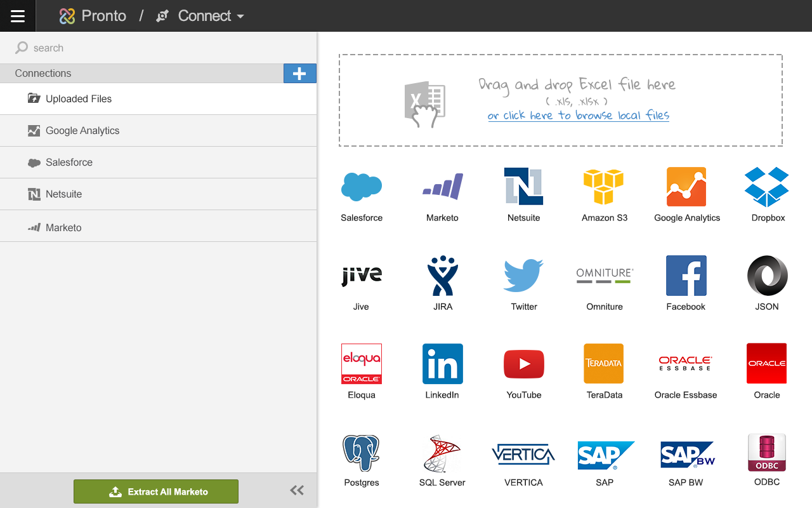Choose the Netsuite connector icon
Image resolution: width=812 pixels, height=508 pixels.
tap(523, 186)
